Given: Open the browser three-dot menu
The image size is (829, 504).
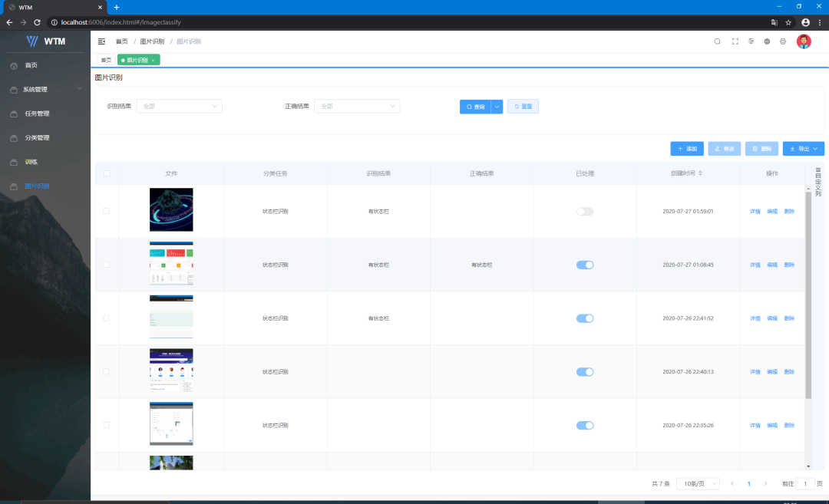Looking at the screenshot, I should (x=820, y=22).
